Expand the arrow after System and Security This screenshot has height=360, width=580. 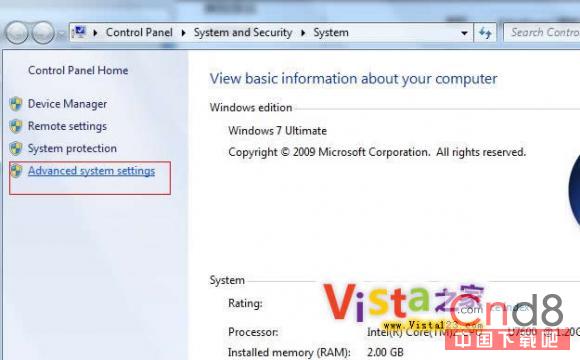303,33
